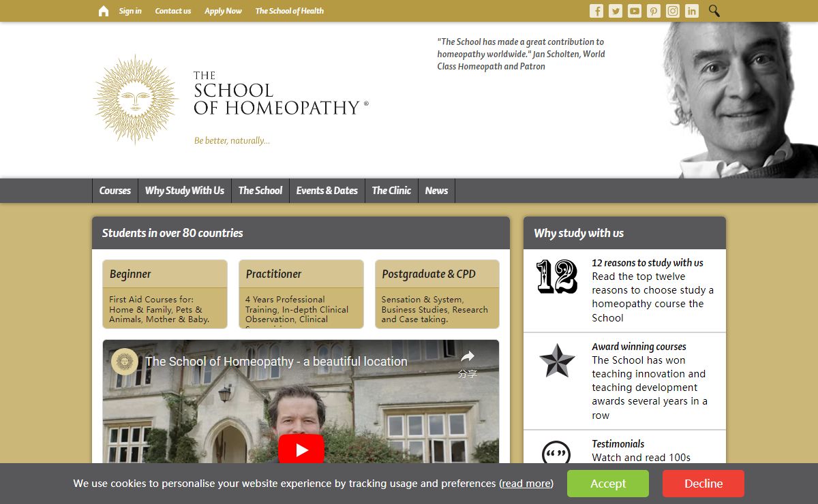Screen dimensions: 818x504
Task: Click the sun School of Homeopathy logo
Action: click(135, 99)
